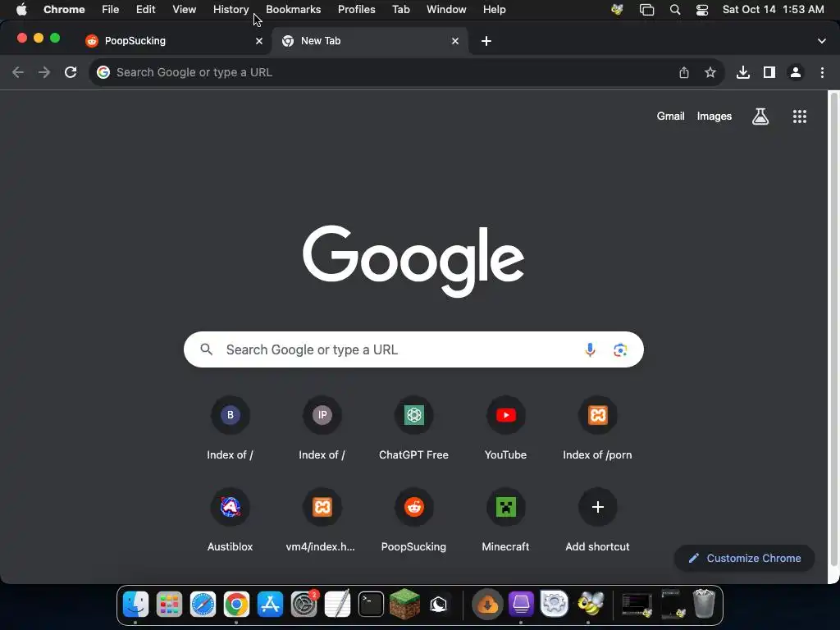This screenshot has width=840, height=630.
Task: Open the profile avatar icon
Action: pos(796,72)
